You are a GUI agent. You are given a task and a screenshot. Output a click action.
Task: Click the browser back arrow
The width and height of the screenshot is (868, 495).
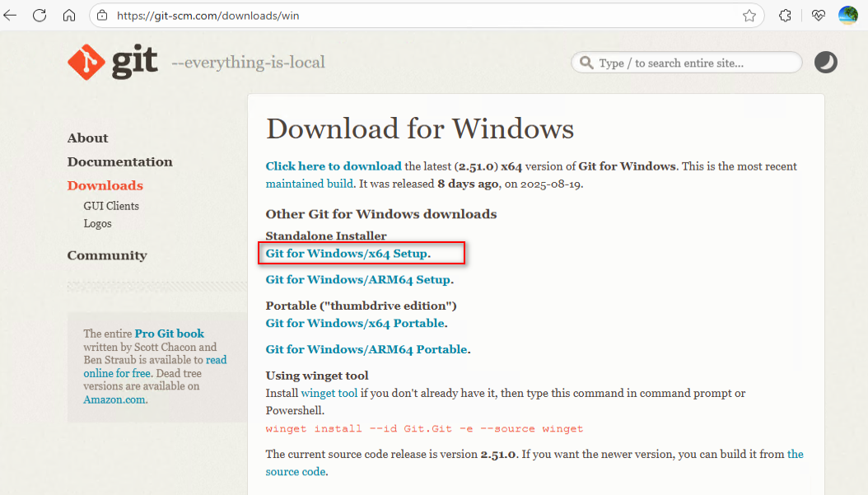[10, 16]
